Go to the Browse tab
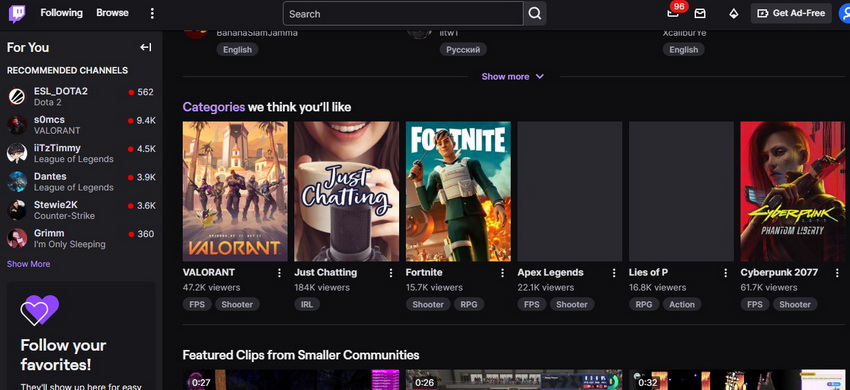The width and height of the screenshot is (850, 390). coord(112,12)
